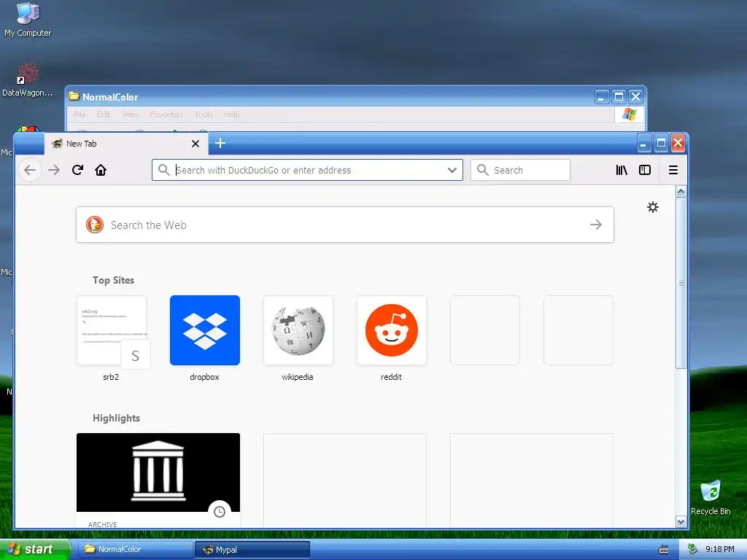Toggle the sidebar icon
The width and height of the screenshot is (747, 560).
click(645, 170)
